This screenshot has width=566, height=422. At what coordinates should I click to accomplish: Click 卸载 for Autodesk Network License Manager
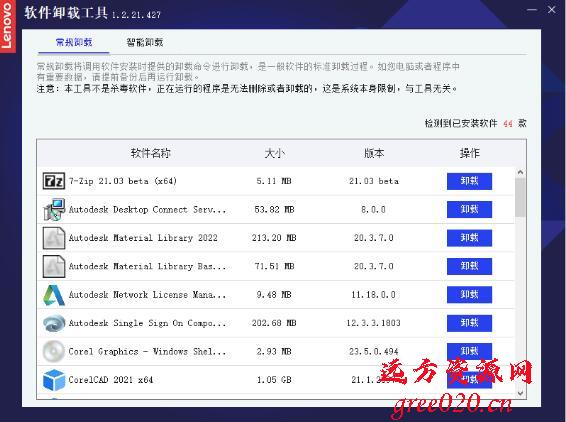tap(469, 295)
